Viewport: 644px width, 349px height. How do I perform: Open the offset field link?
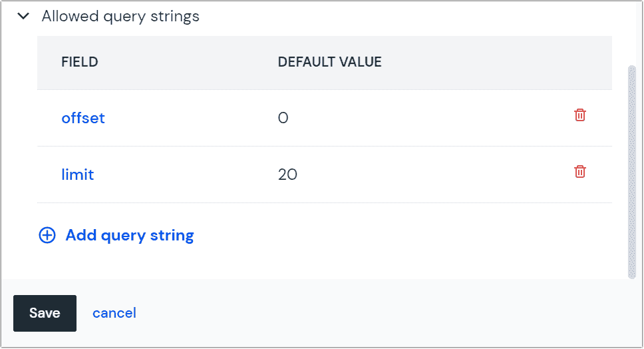83,118
